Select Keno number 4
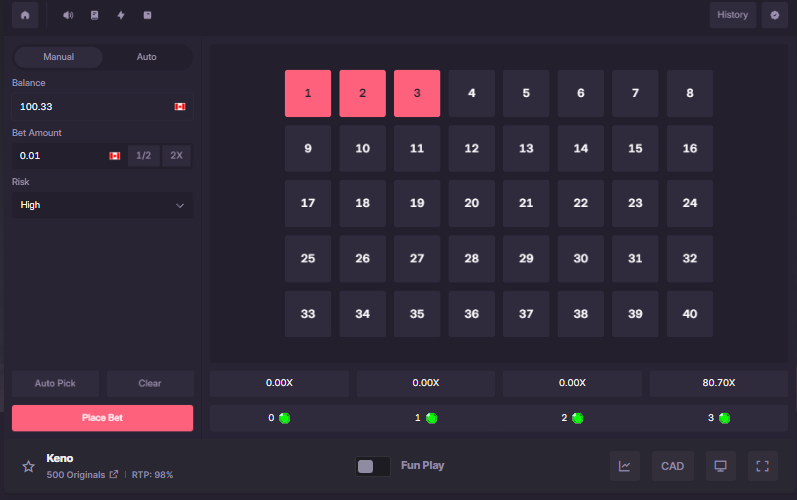 [x=472, y=93]
